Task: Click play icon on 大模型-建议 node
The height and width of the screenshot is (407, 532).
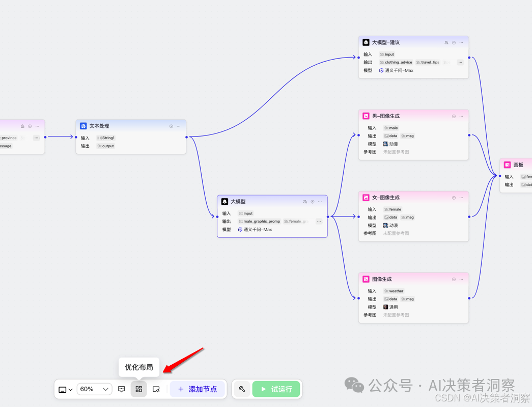Action: [x=454, y=43]
